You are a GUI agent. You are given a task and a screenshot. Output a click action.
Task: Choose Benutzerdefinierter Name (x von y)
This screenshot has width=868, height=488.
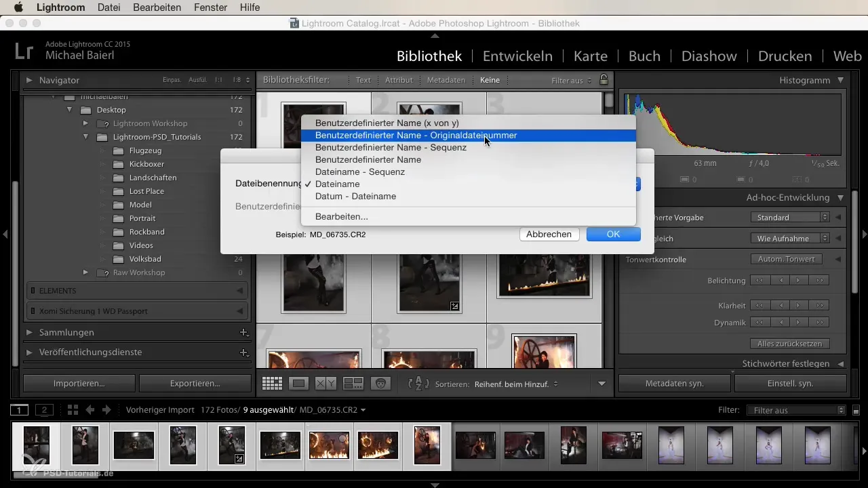click(468, 123)
